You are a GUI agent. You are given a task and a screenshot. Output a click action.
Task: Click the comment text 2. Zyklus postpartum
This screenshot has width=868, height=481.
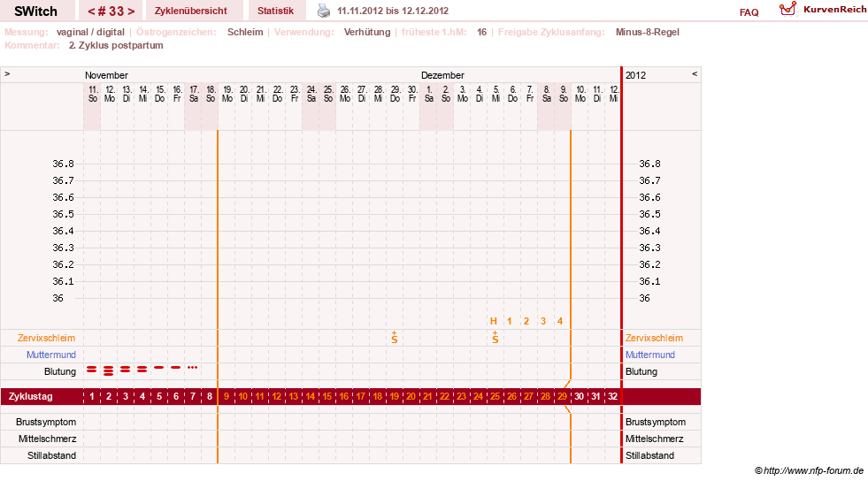pyautogui.click(x=116, y=45)
